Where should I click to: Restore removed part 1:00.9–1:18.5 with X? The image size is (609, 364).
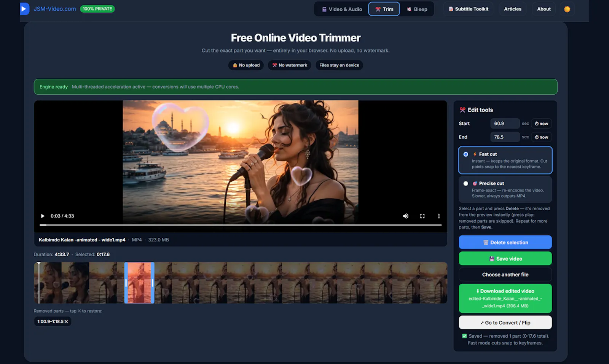66,322
